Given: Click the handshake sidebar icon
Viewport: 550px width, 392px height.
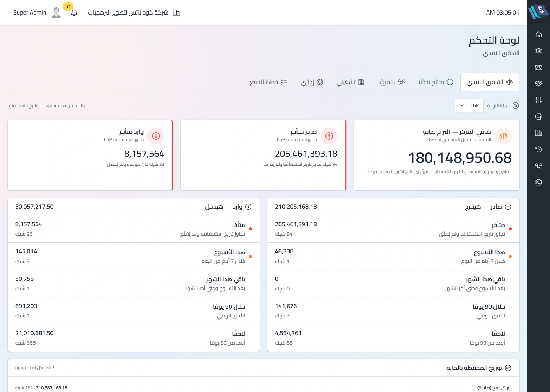Looking at the screenshot, I should click(x=539, y=84).
